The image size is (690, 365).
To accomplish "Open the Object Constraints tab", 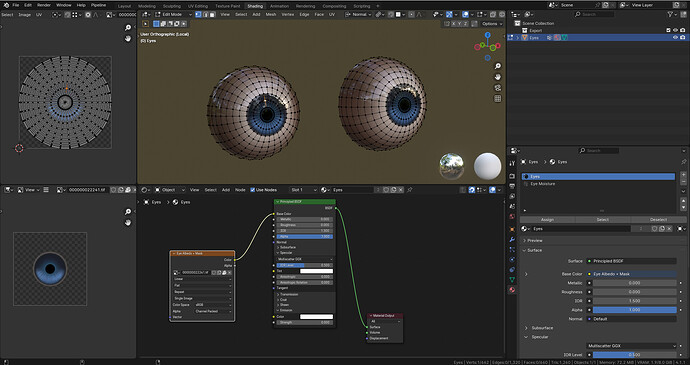I will click(512, 269).
